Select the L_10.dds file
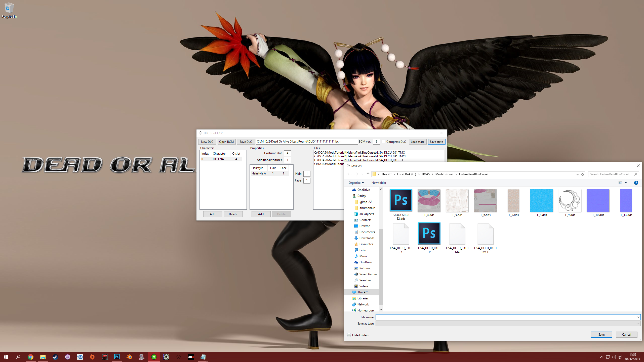The height and width of the screenshot is (362, 644). pos(598,203)
